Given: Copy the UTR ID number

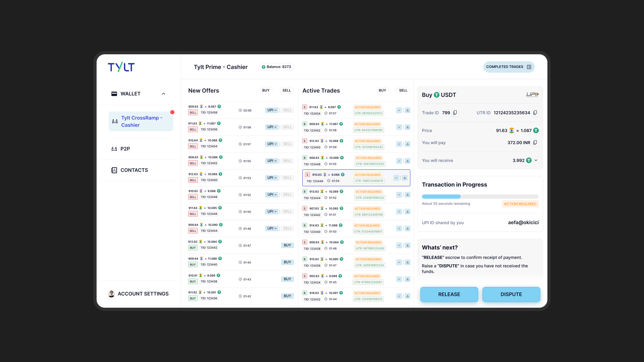Looking at the screenshot, I should tap(535, 113).
